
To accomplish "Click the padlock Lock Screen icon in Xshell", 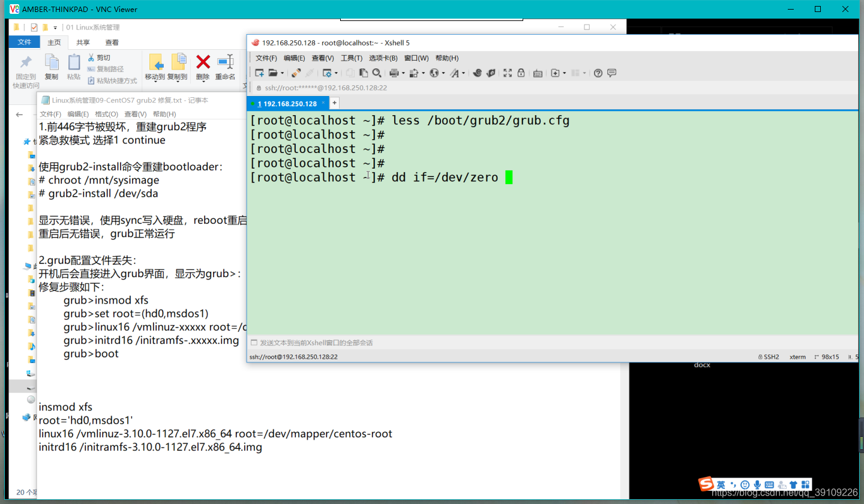I will (521, 73).
